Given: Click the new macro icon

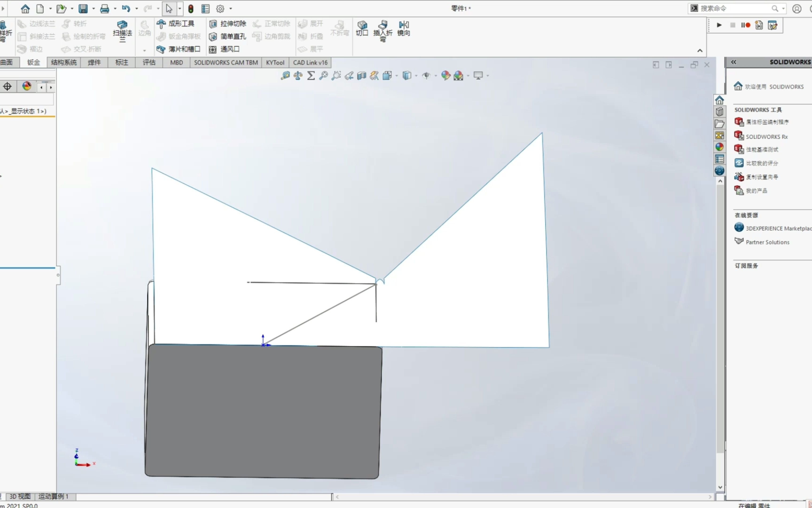Looking at the screenshot, I should click(x=759, y=25).
